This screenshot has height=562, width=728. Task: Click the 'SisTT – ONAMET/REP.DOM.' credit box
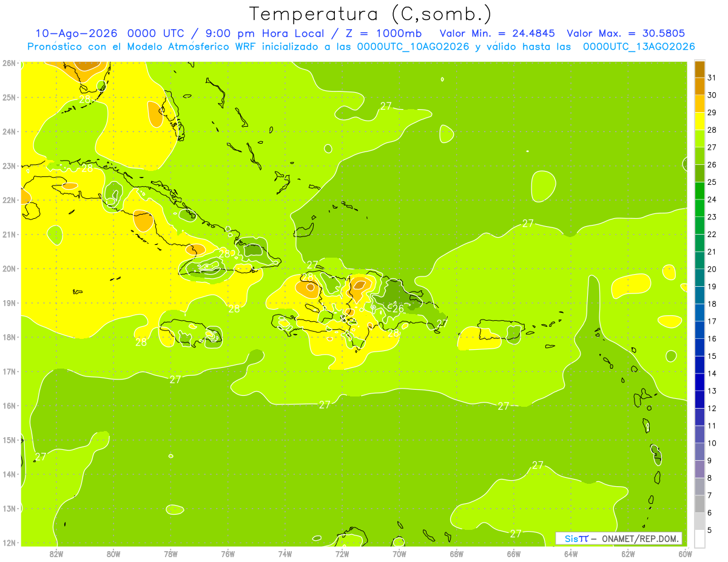(619, 538)
